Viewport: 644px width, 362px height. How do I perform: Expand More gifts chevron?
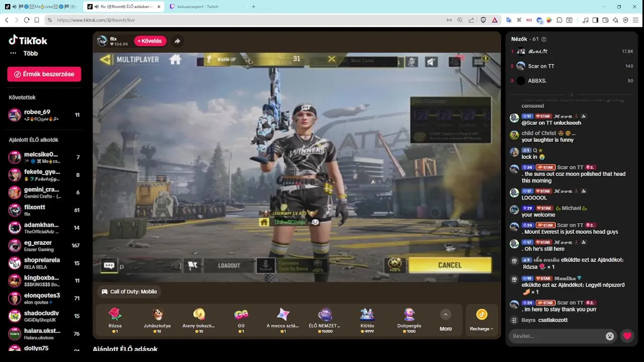(x=445, y=314)
